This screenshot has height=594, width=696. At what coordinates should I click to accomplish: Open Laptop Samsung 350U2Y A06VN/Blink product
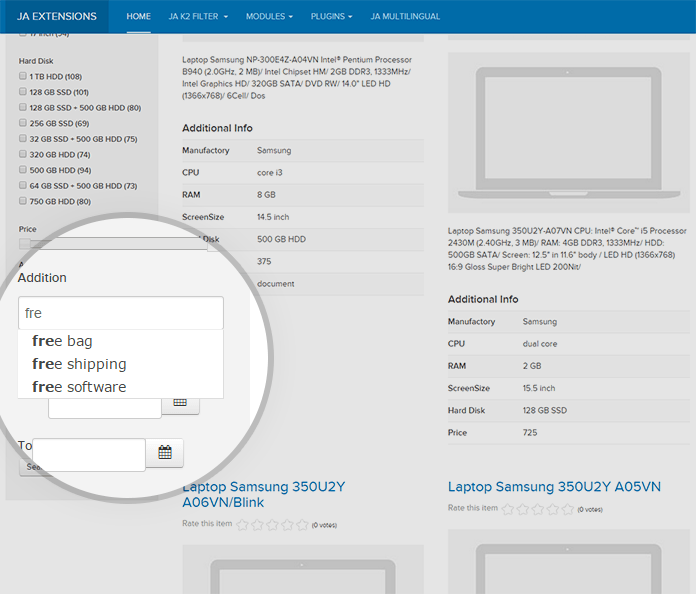coord(264,495)
